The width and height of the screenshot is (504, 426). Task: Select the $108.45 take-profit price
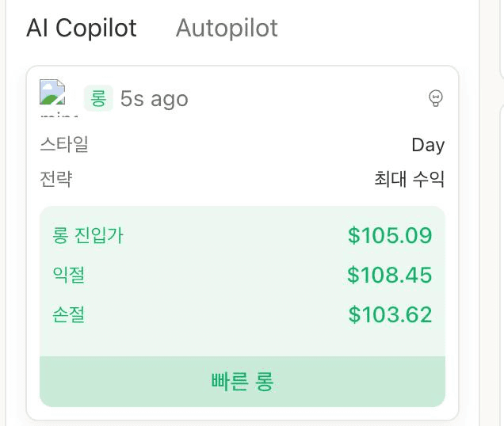[390, 275]
